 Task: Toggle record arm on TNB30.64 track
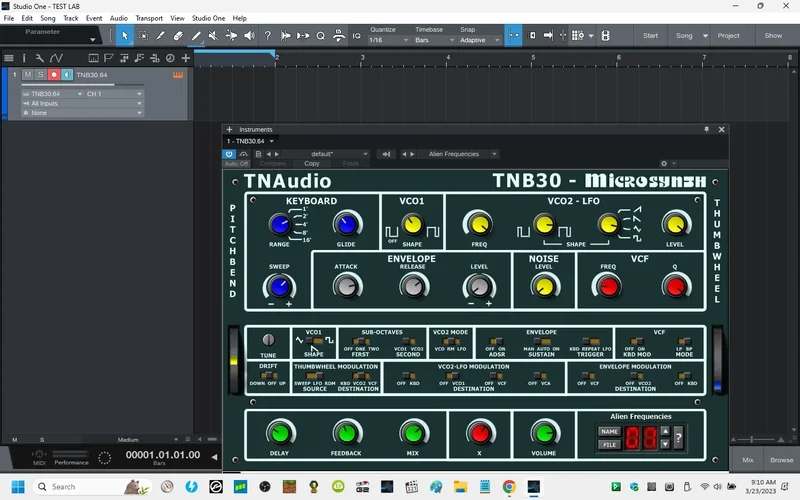coord(54,75)
